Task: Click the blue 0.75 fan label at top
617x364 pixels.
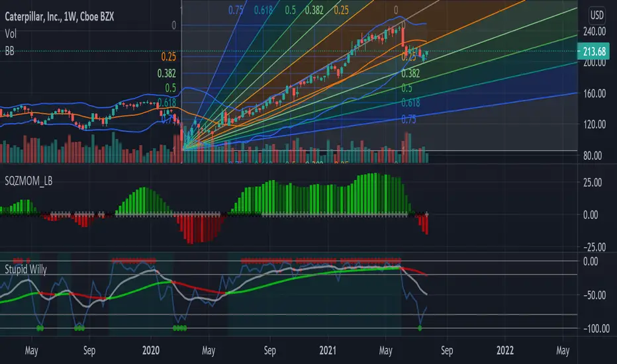Action: coord(236,10)
